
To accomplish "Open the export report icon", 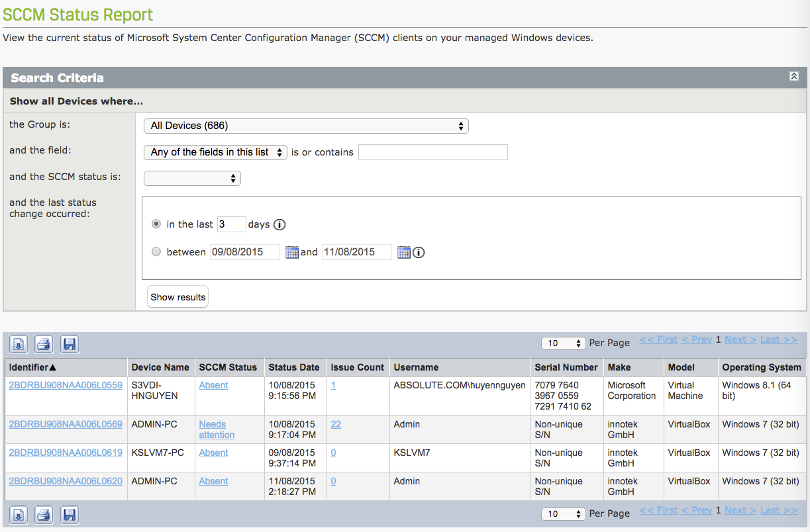I will (18, 344).
